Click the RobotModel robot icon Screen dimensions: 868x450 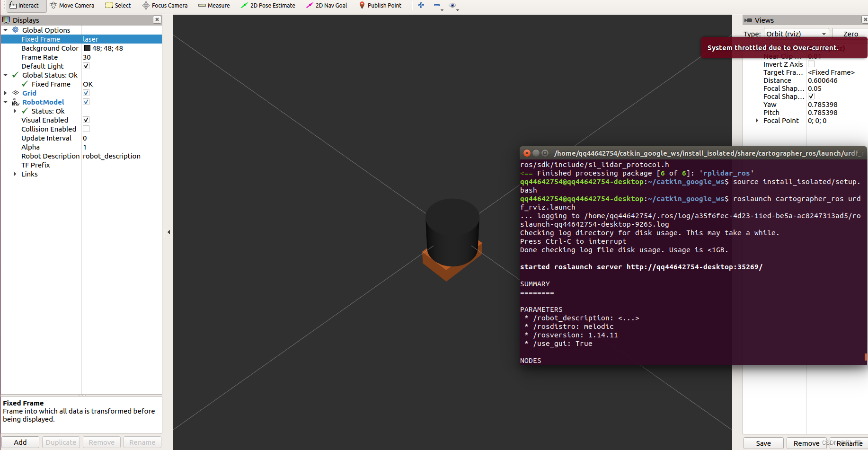point(16,102)
